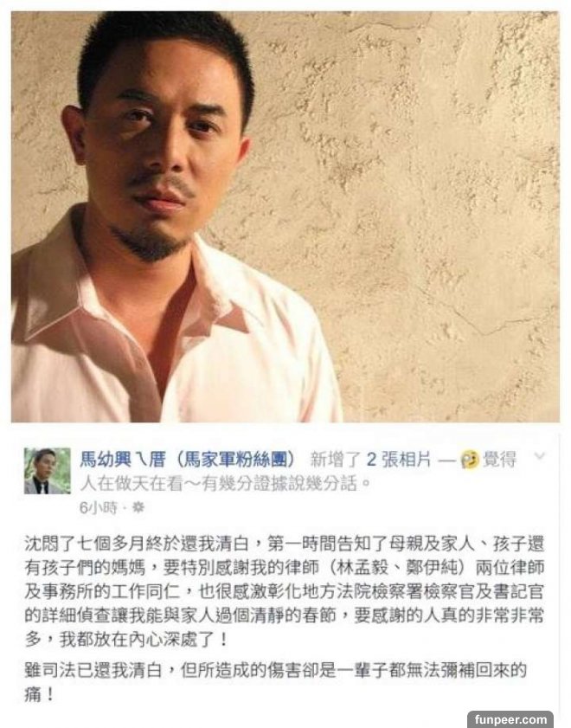Click the privacy gear icon beside the timestamp
The width and height of the screenshot is (571, 728).
[138, 508]
